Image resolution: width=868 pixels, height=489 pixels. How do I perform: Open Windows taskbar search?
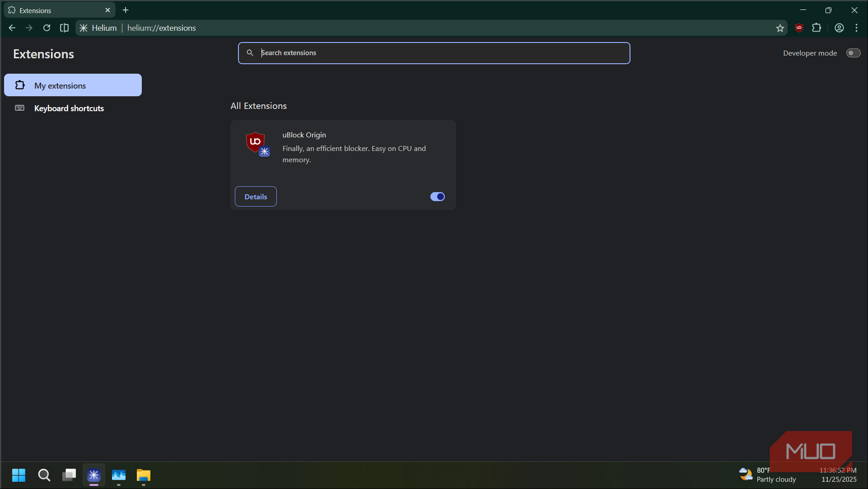click(44, 475)
